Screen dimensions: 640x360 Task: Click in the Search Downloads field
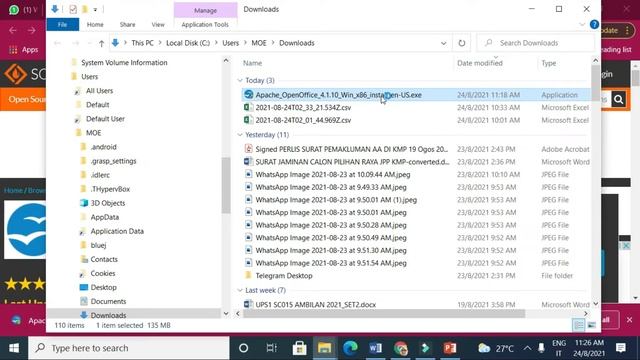click(x=536, y=43)
